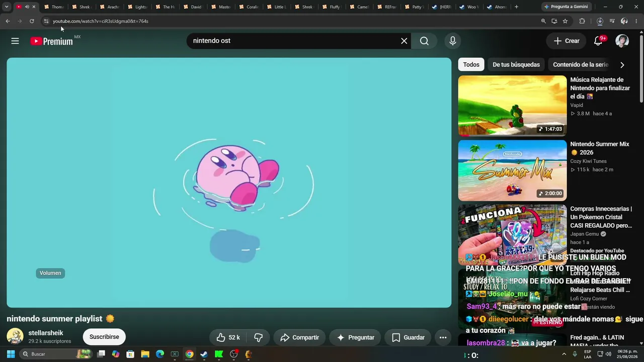Screen dimensions: 644x362
Task: Toggle system volume icon in tray
Action: tap(608, 354)
